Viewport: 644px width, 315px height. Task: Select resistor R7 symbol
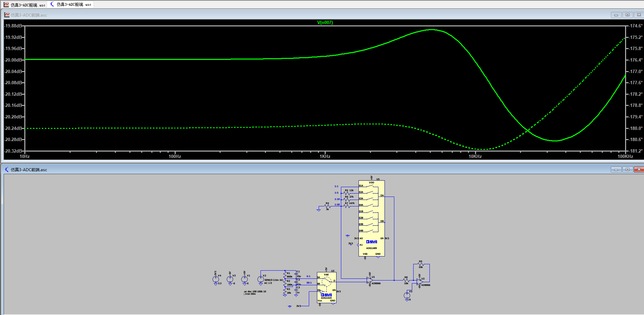[x=347, y=206]
